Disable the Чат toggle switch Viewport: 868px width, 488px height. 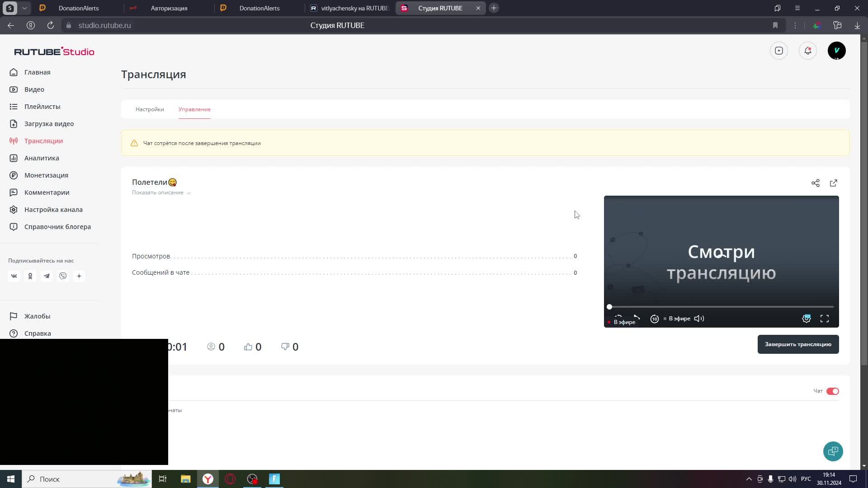(x=832, y=391)
